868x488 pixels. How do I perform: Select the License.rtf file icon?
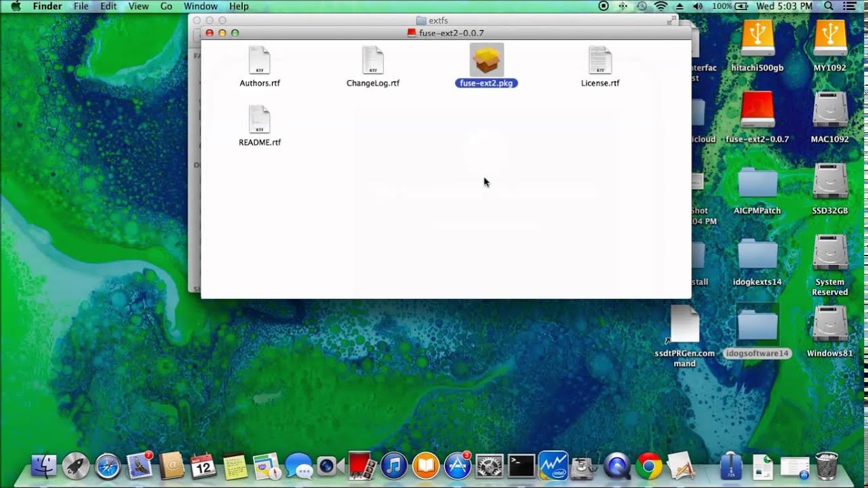click(600, 60)
